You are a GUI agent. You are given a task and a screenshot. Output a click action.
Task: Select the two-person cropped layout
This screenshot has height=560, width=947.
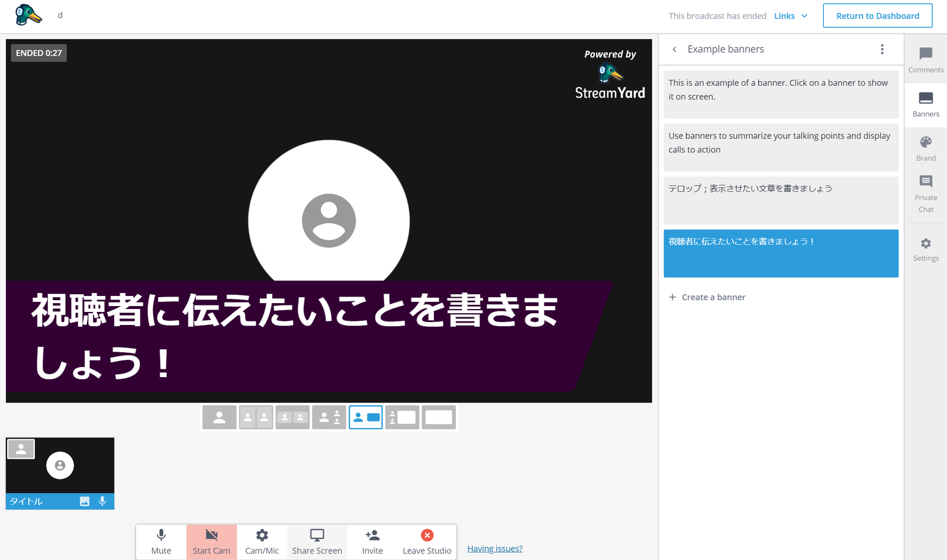click(256, 417)
